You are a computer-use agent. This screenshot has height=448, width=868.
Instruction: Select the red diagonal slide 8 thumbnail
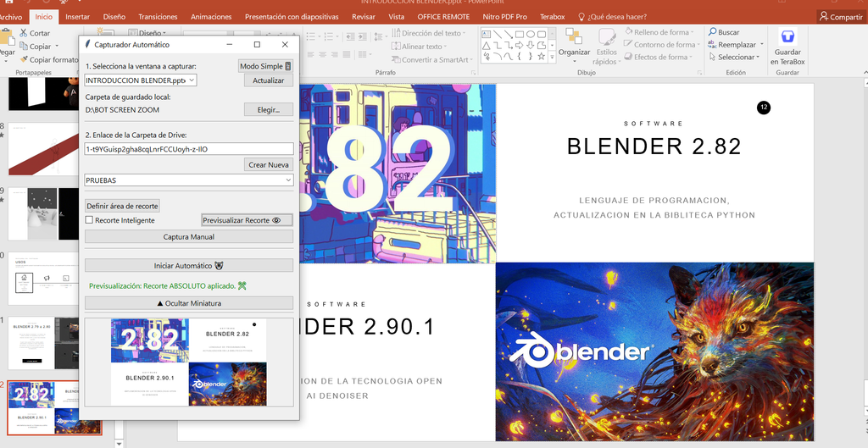pyautogui.click(x=44, y=148)
